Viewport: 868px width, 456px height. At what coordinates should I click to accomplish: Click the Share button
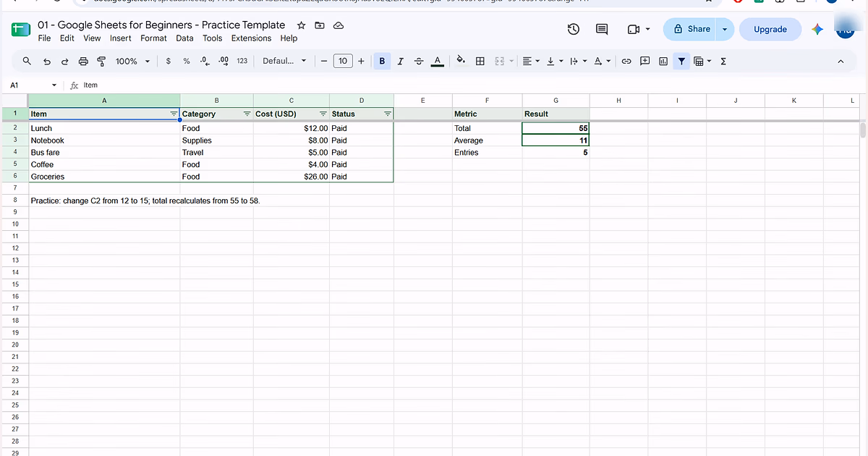(691, 29)
